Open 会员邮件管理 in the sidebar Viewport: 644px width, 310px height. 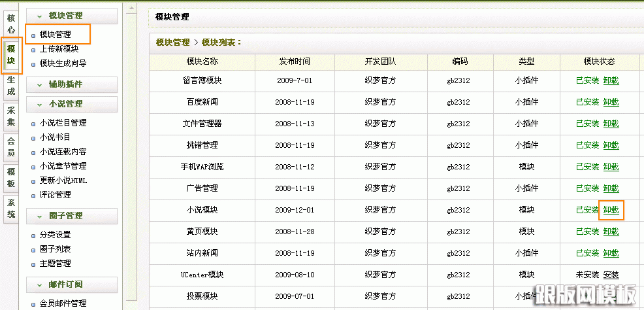(x=63, y=304)
